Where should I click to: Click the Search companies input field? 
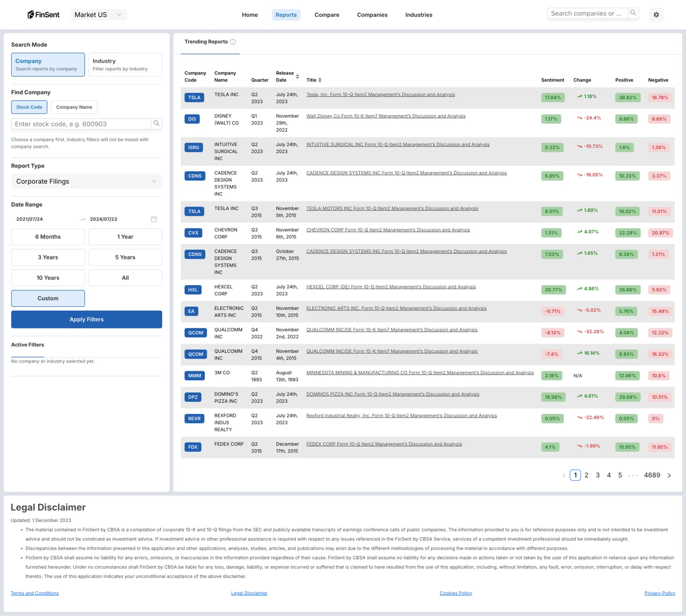(x=587, y=13)
